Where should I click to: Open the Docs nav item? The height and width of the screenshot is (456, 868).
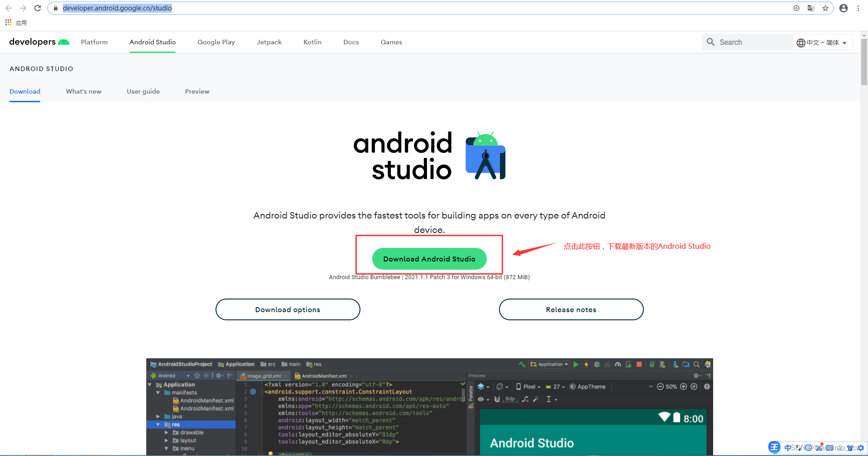click(x=351, y=42)
